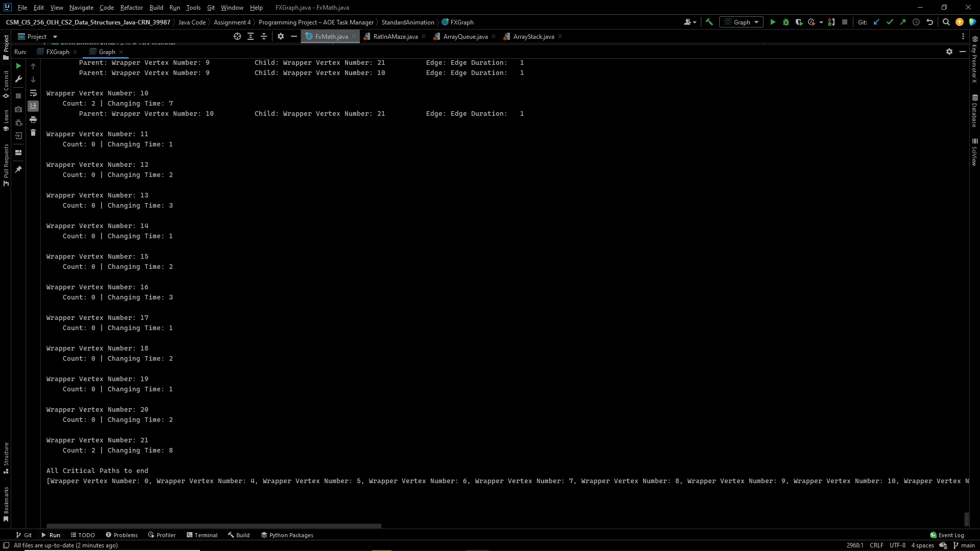The height and width of the screenshot is (551, 980).
Task: Select the FXGraph run tab
Action: pyautogui.click(x=58, y=52)
